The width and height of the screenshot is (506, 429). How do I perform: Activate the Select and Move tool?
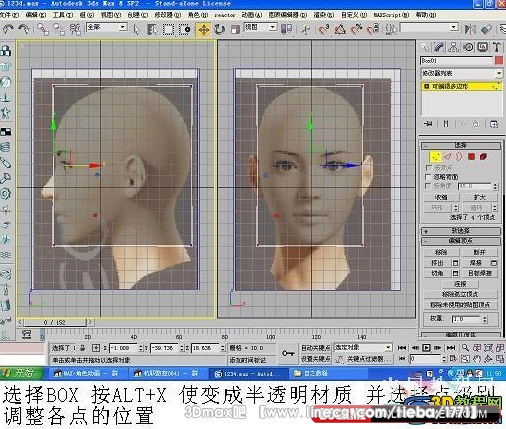coord(203,30)
